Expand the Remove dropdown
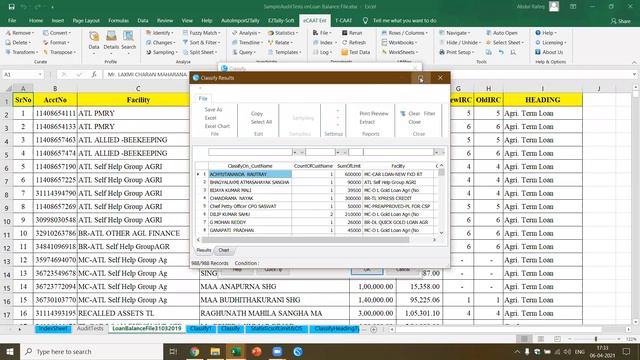 [x=20, y=33]
